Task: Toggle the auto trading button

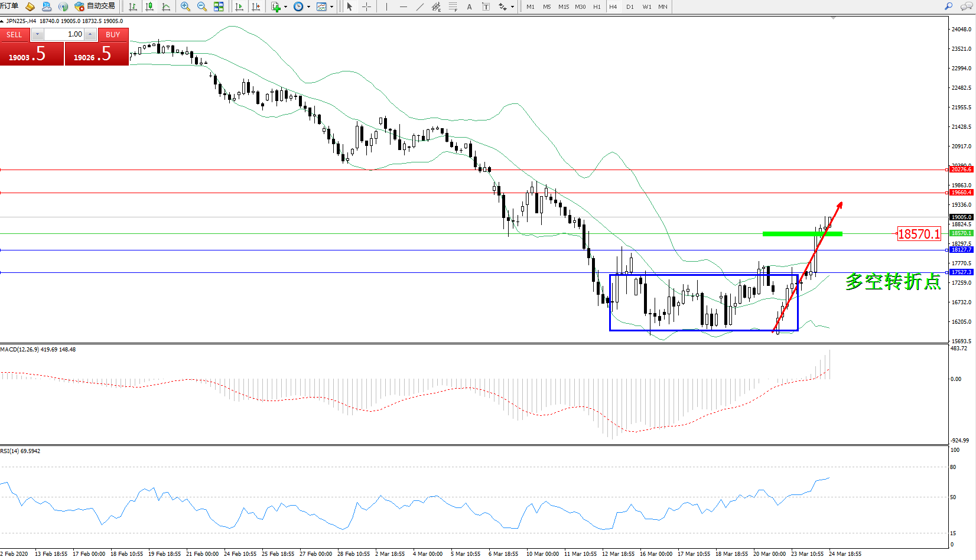Action: [x=95, y=6]
